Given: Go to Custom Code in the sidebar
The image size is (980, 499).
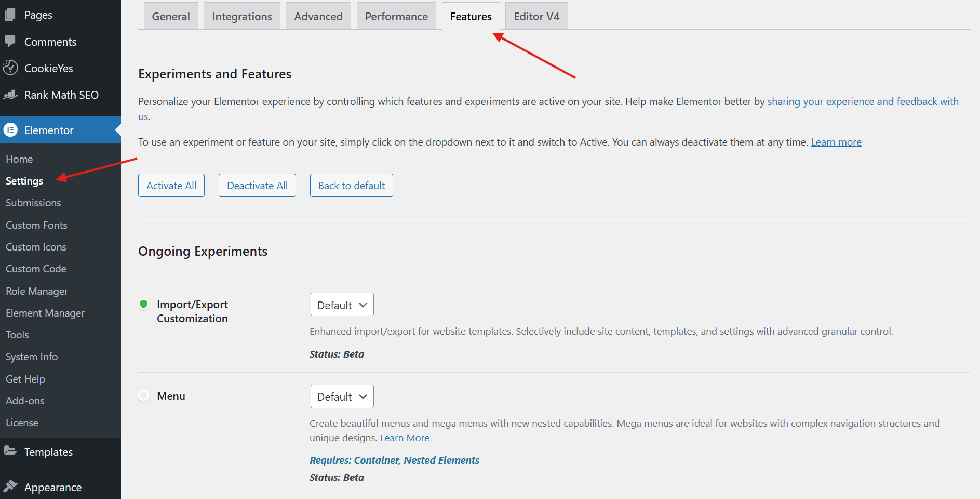Looking at the screenshot, I should coord(36,269).
